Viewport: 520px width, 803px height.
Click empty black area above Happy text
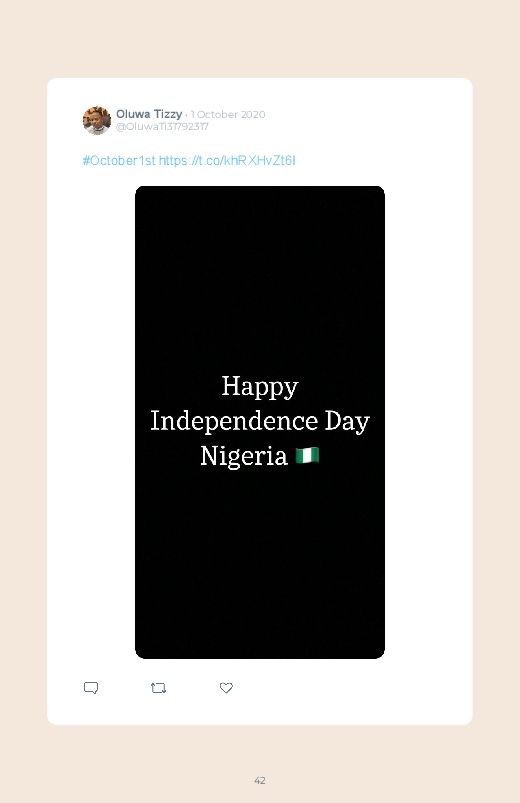pyautogui.click(x=260, y=277)
